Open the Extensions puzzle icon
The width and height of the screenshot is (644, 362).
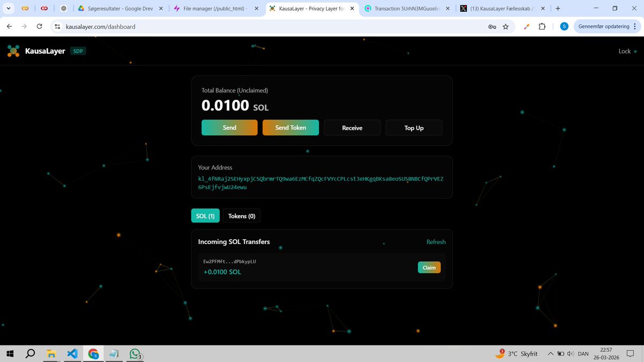tap(542, 27)
